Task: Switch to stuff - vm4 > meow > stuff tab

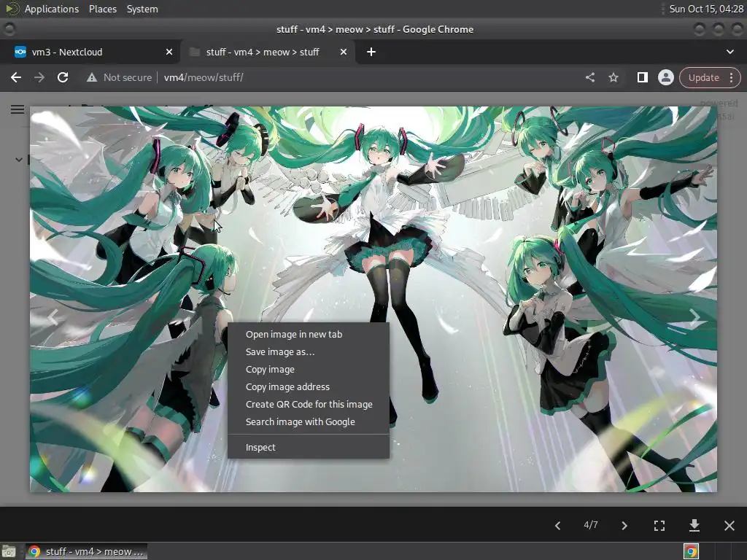Action: [268, 52]
